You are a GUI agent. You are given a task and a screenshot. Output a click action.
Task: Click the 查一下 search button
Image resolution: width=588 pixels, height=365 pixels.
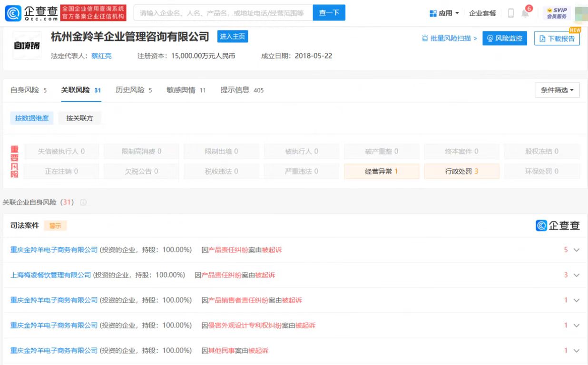click(x=329, y=13)
